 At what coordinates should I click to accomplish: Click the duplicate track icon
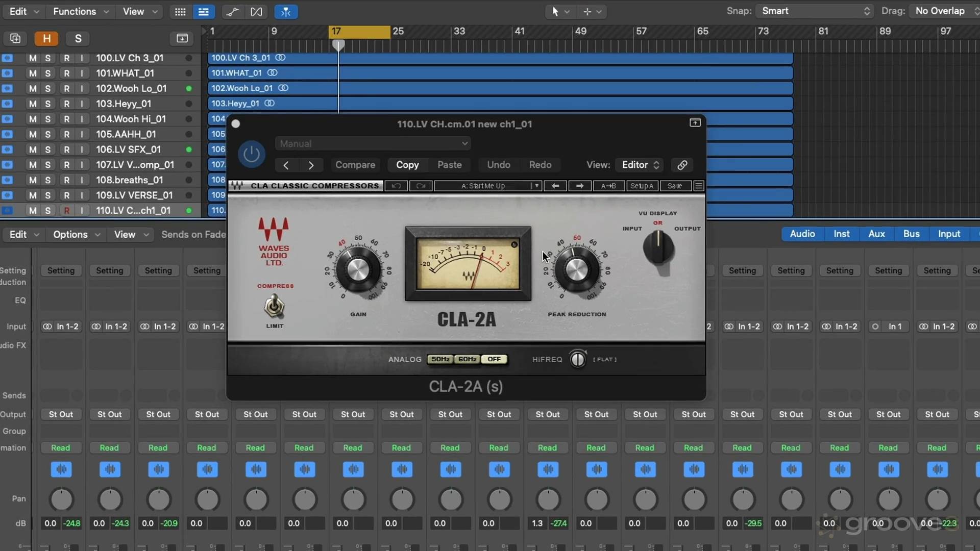coord(15,38)
